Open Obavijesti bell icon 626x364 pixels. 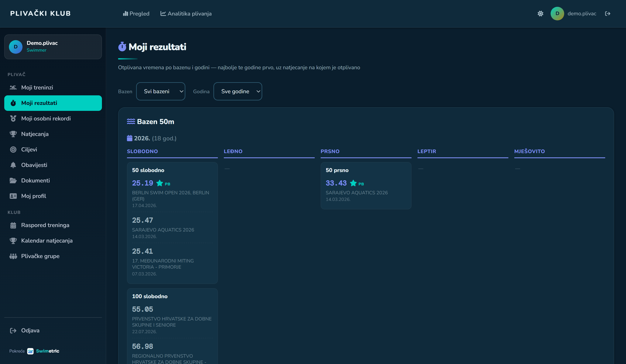point(13,165)
